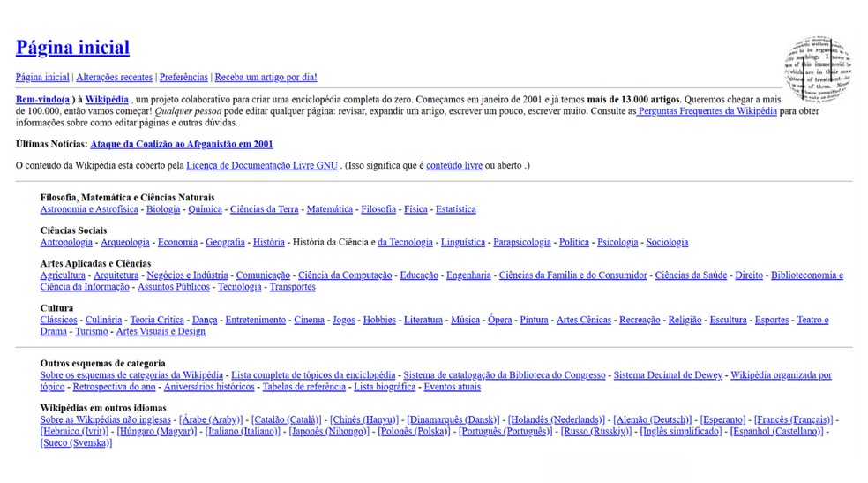The height and width of the screenshot is (483, 868).
Task: Select the Literatura link
Action: tap(423, 320)
